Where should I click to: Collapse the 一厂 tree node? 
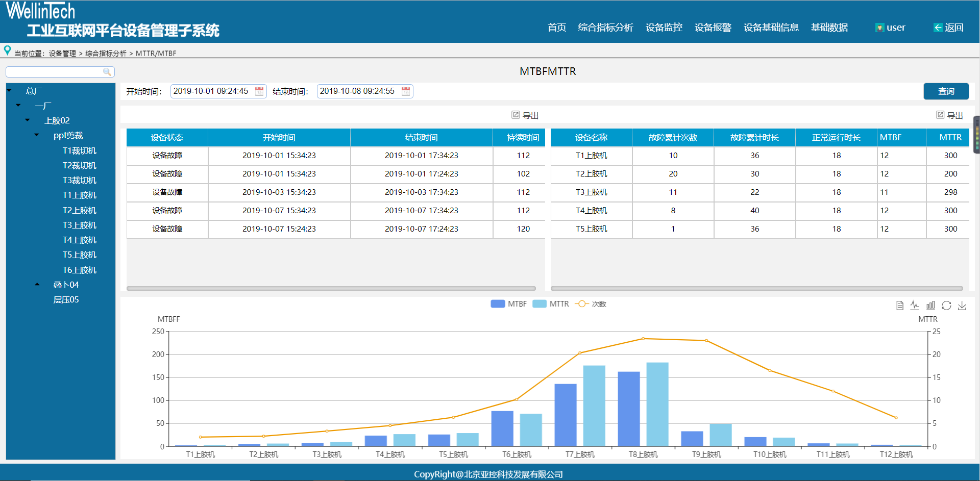(x=18, y=106)
